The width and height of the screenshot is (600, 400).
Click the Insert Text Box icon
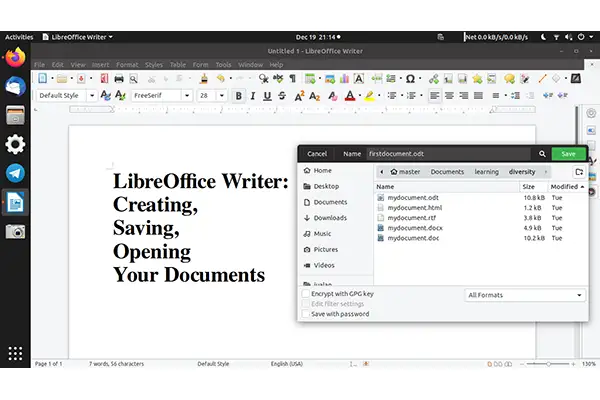point(359,79)
